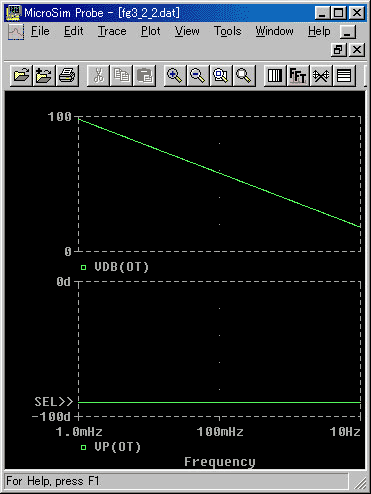Image resolution: width=371 pixels, height=494 pixels.
Task: Toggle log X axis button
Action: point(275,75)
